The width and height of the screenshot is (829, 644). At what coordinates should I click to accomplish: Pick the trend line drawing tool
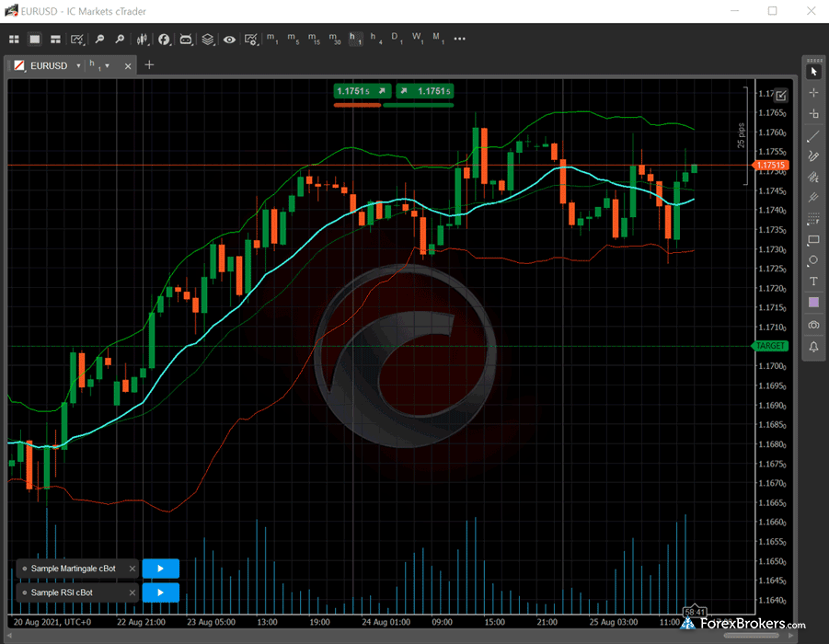813,135
